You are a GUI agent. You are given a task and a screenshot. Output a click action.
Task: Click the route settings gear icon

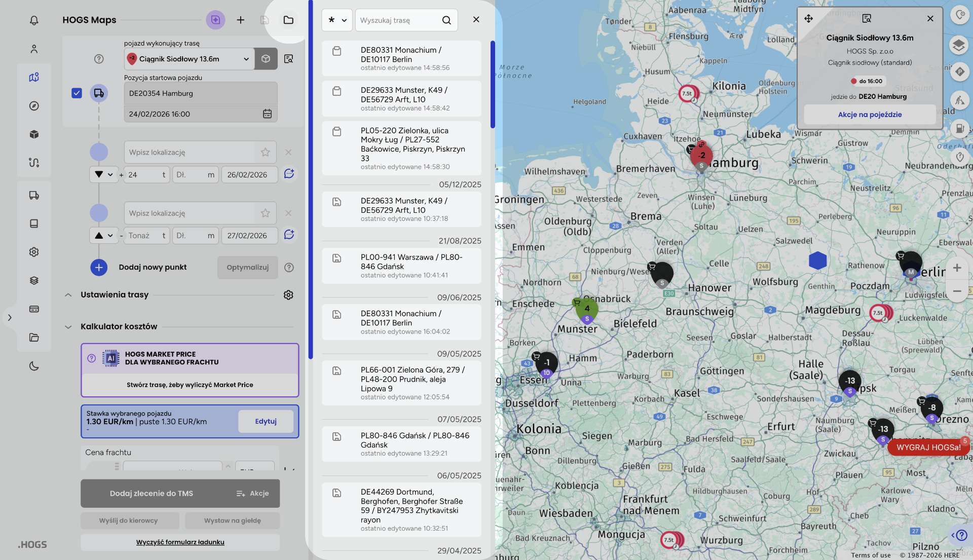pyautogui.click(x=288, y=295)
